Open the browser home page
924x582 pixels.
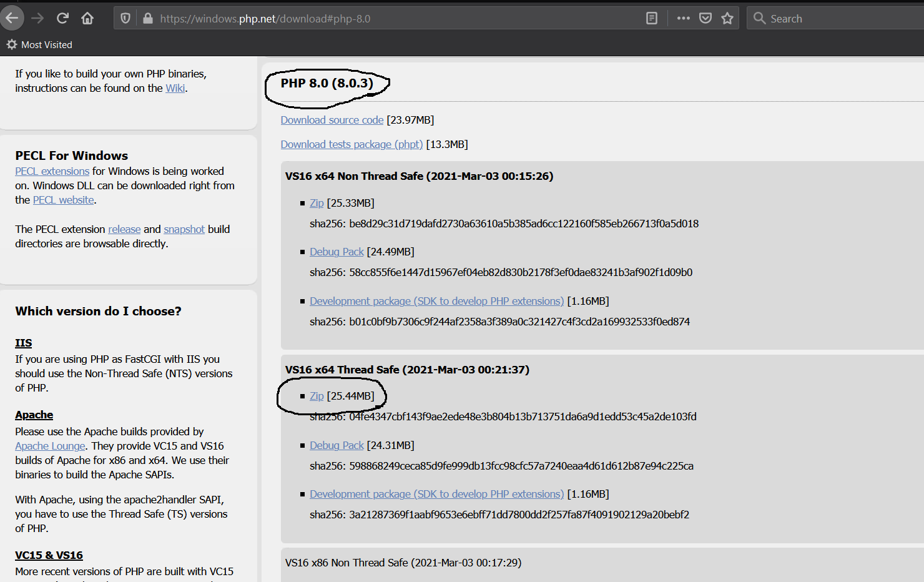pyautogui.click(x=87, y=18)
